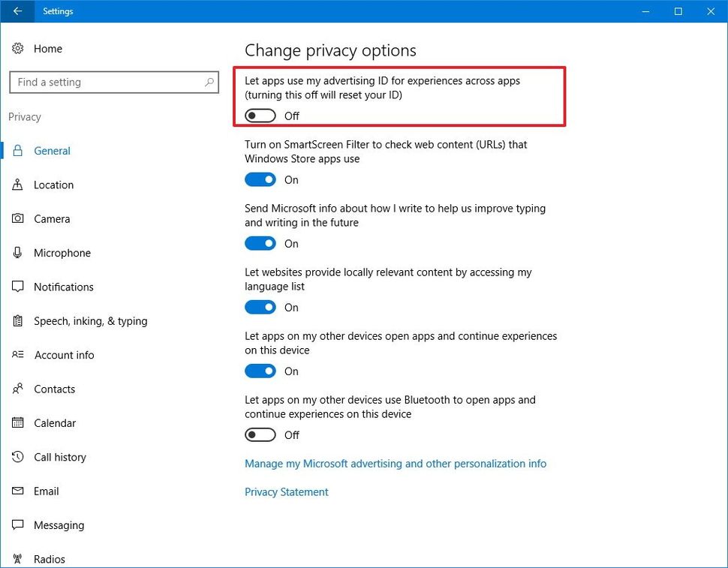The width and height of the screenshot is (728, 568).
Task: Select the Notifications bell icon
Action: pyautogui.click(x=17, y=287)
